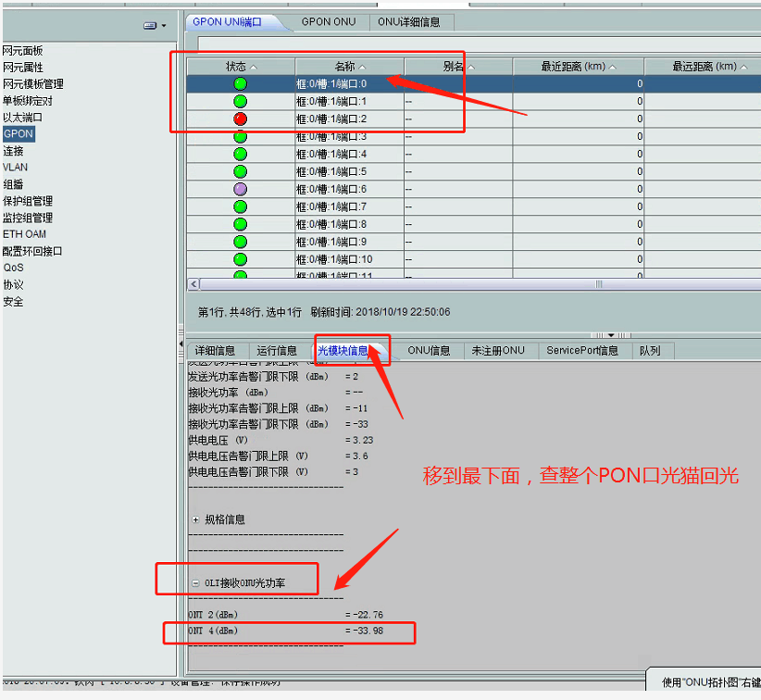The width and height of the screenshot is (761, 700).
Task: Expand the 规格信息 section
Action: (x=195, y=519)
